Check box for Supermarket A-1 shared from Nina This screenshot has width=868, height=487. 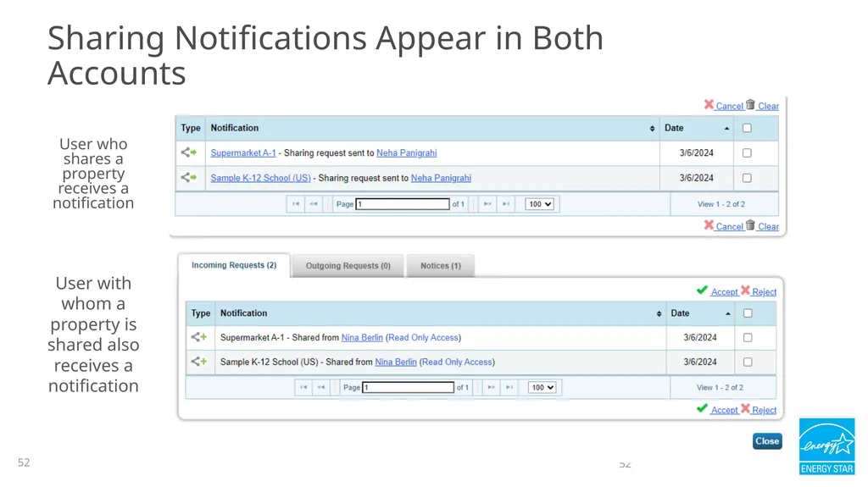(748, 338)
